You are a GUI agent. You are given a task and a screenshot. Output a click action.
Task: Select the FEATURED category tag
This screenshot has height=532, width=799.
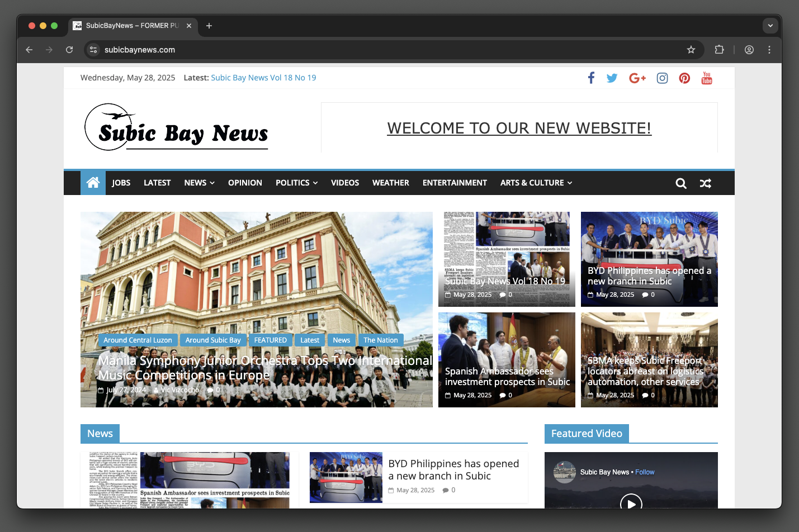pyautogui.click(x=271, y=340)
